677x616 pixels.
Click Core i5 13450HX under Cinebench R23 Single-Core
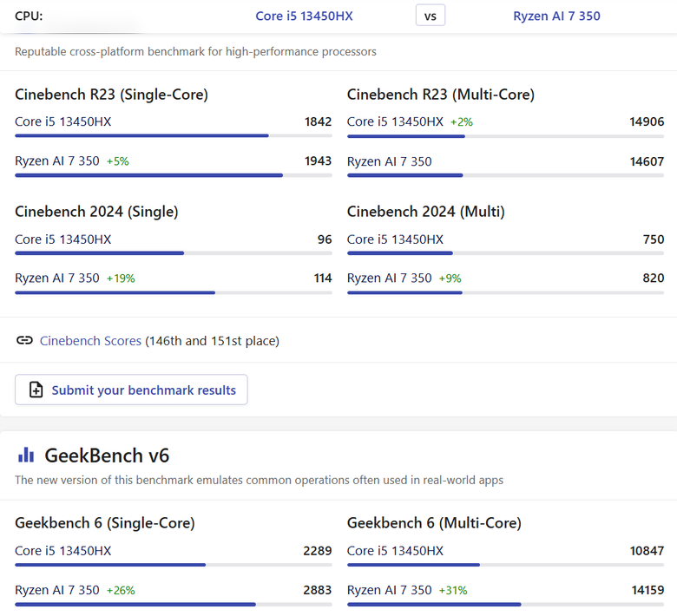pyautogui.click(x=63, y=121)
